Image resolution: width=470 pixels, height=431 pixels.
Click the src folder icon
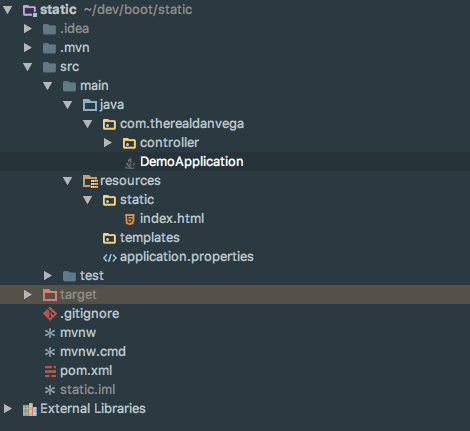tap(49, 67)
